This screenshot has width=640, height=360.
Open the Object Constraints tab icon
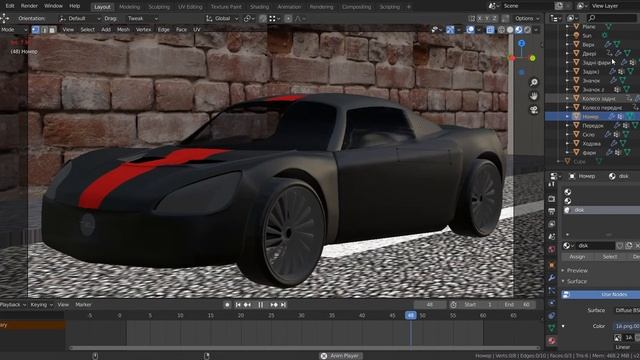click(x=552, y=316)
